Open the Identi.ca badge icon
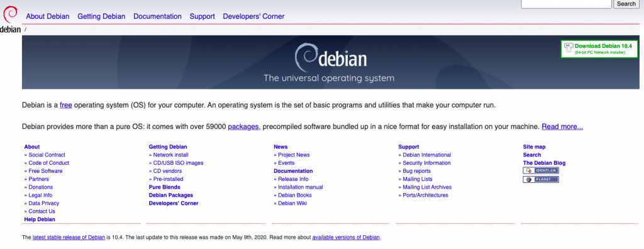The image size is (644, 249). (540, 170)
